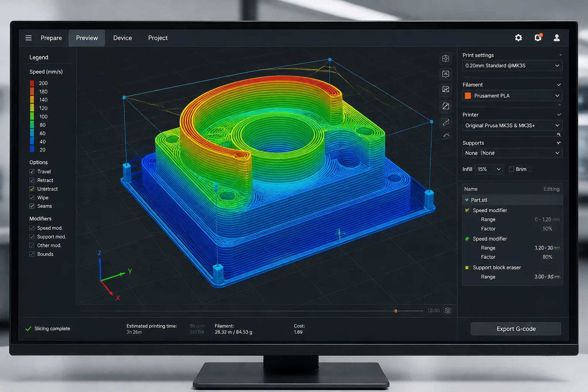This screenshot has width=588, height=392.
Task: Switch to the Prepare tab
Action: coord(51,38)
